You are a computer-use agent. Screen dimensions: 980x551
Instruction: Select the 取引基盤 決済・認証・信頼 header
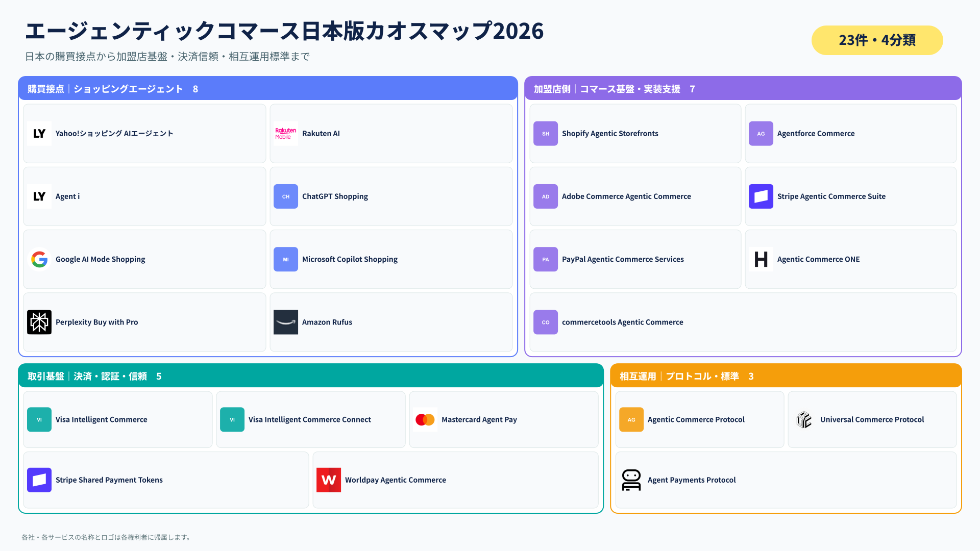tap(311, 376)
